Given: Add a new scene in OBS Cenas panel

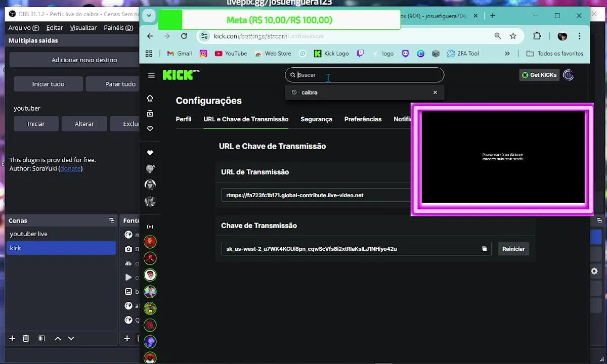Looking at the screenshot, I should [x=13, y=338].
